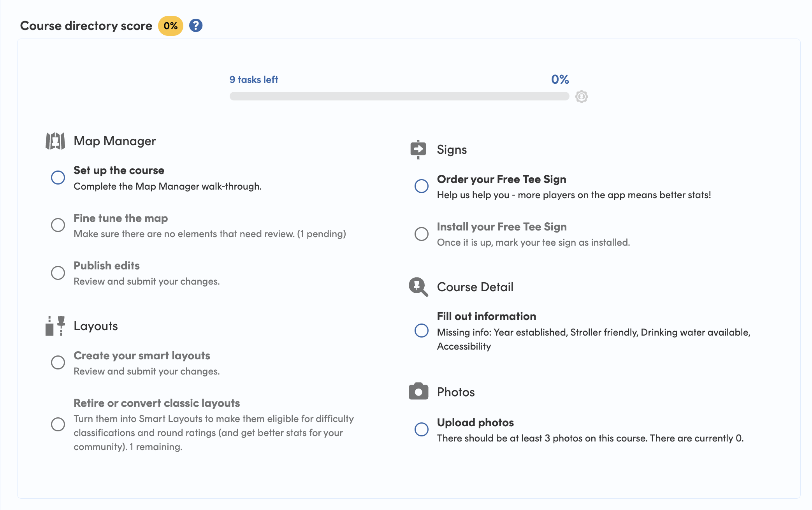This screenshot has height=510, width=812.
Task: Click the 9 tasks left label
Action: point(254,80)
